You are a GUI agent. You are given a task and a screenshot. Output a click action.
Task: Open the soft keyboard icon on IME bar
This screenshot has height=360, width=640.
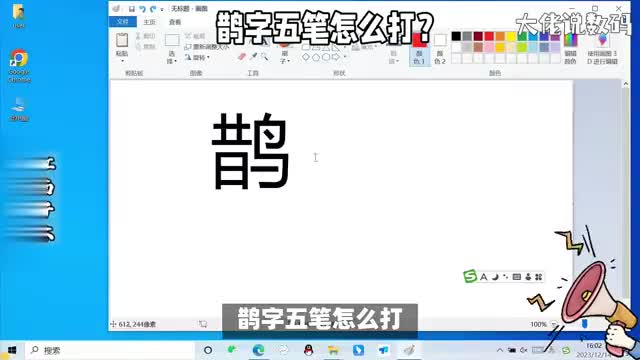517,277
